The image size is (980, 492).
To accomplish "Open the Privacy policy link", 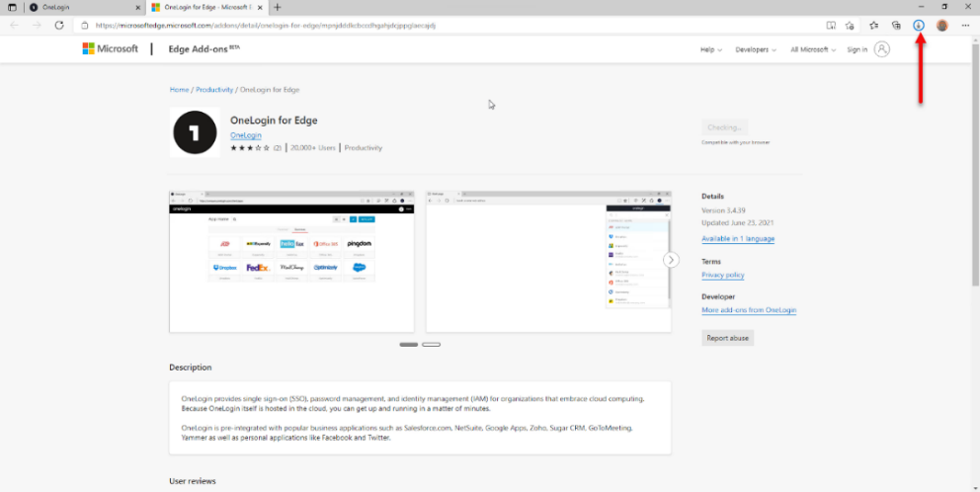I will [x=722, y=275].
